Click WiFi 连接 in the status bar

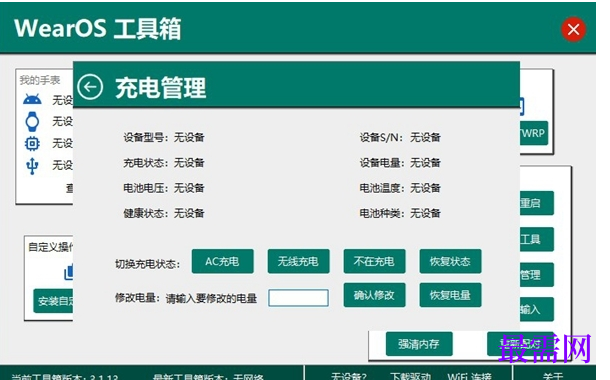[x=469, y=376]
